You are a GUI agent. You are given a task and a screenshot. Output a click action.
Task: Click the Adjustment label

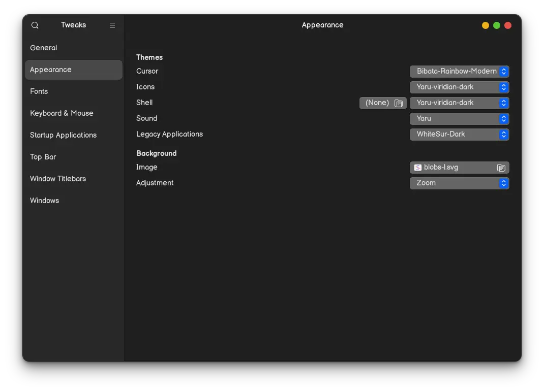(x=155, y=183)
